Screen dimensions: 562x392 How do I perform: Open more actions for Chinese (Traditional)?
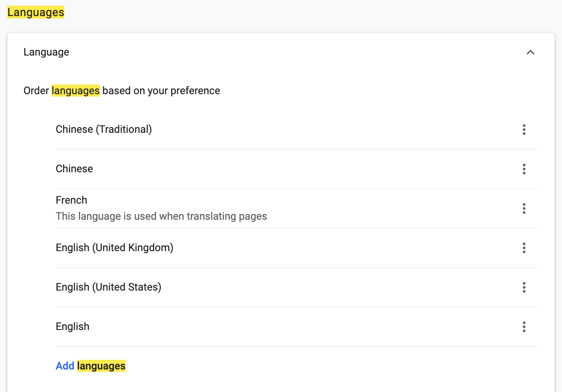(524, 130)
